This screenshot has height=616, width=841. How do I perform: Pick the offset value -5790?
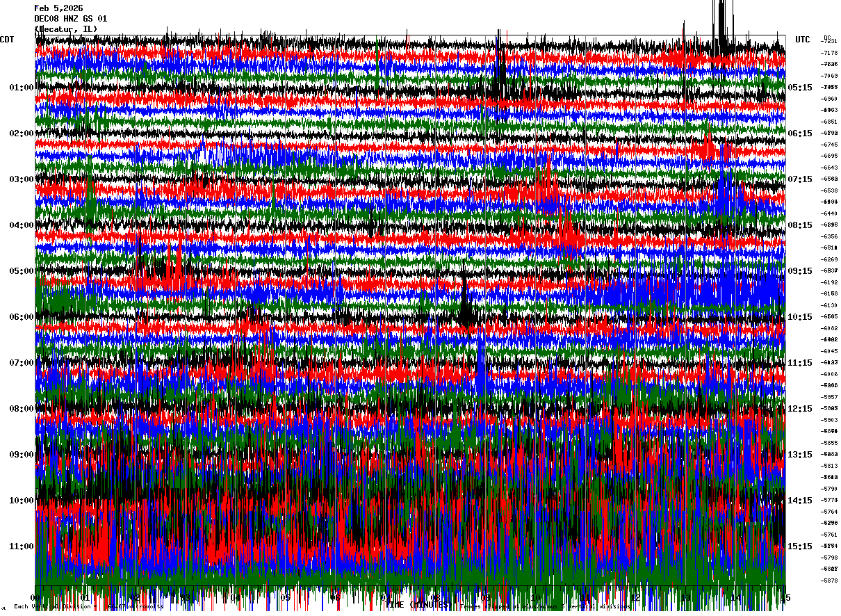830,489
